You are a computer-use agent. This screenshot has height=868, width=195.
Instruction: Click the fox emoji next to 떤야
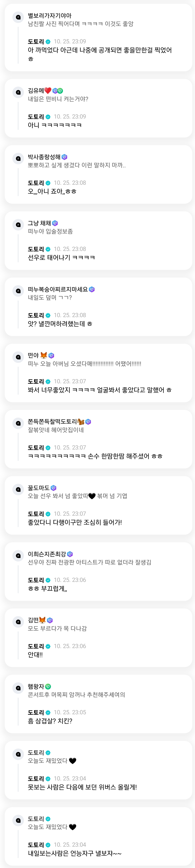tap(44, 355)
